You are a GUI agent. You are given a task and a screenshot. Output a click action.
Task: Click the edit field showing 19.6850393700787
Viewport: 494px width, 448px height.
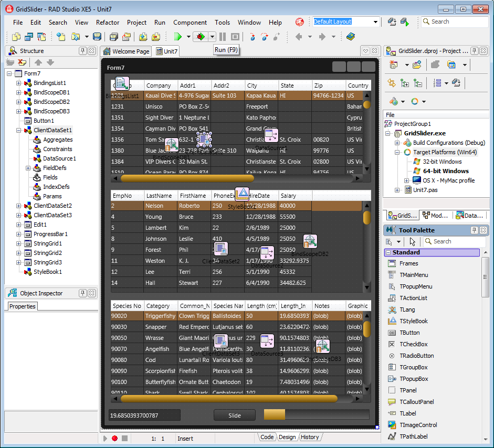(x=144, y=415)
